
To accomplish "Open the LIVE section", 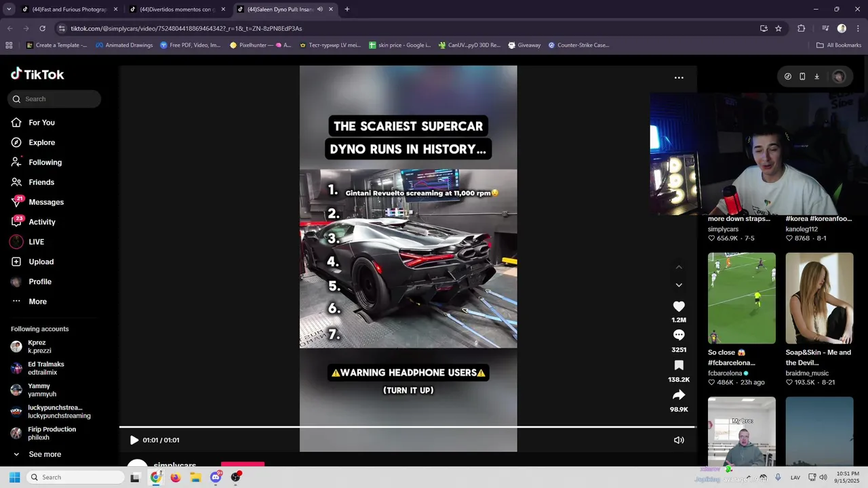I will [27, 242].
